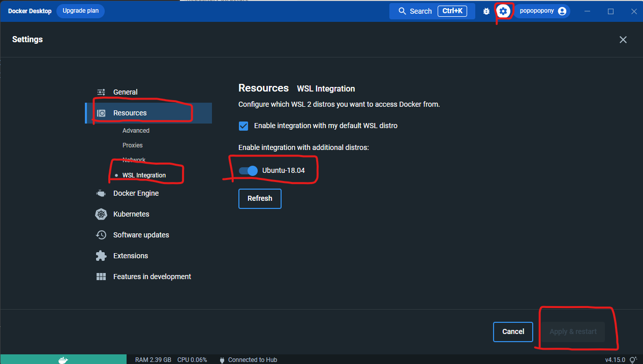Screen dimensions: 643x364
Task: Click the Search box in header
Action: point(432,11)
